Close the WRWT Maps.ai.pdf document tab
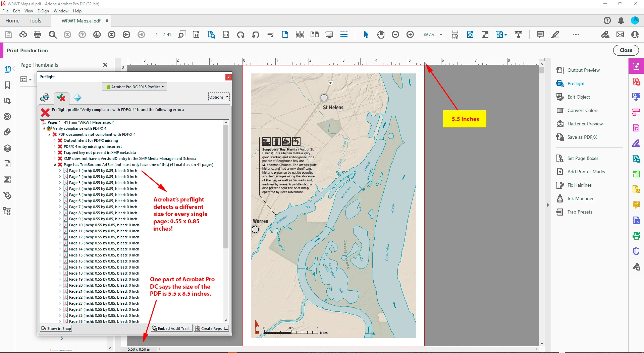 [107, 21]
